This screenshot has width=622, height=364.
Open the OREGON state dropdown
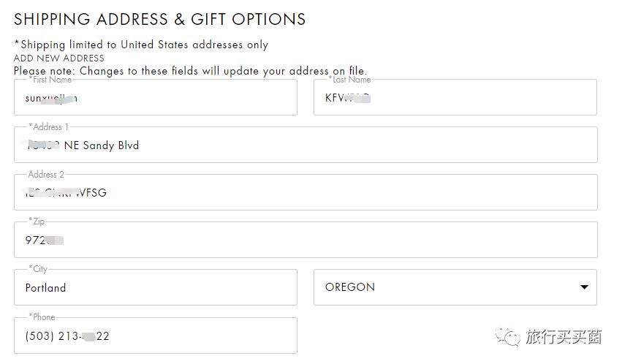coord(455,287)
